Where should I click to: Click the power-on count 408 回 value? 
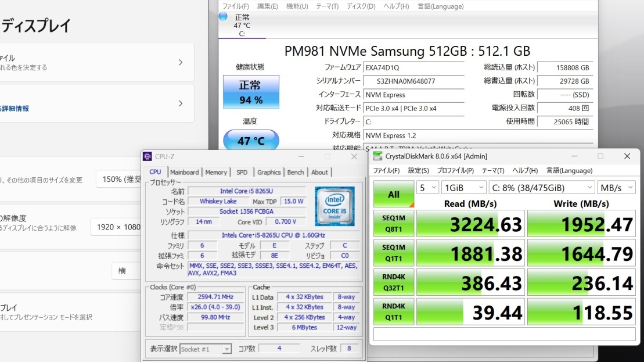point(565,108)
